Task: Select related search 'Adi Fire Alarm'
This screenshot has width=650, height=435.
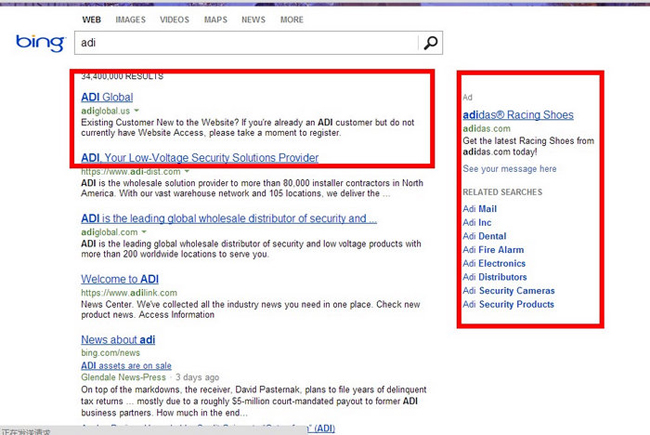Action: [493, 250]
